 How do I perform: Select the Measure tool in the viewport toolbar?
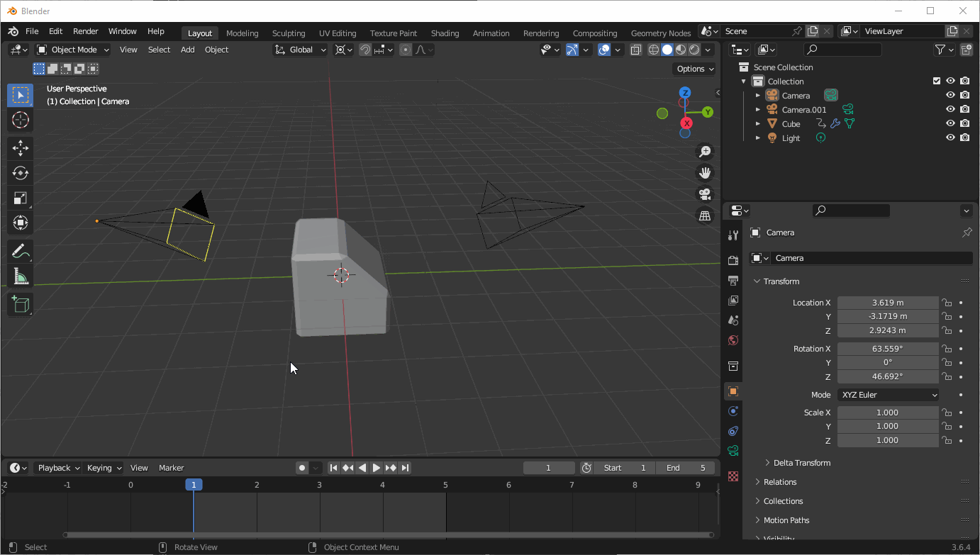[20, 276]
